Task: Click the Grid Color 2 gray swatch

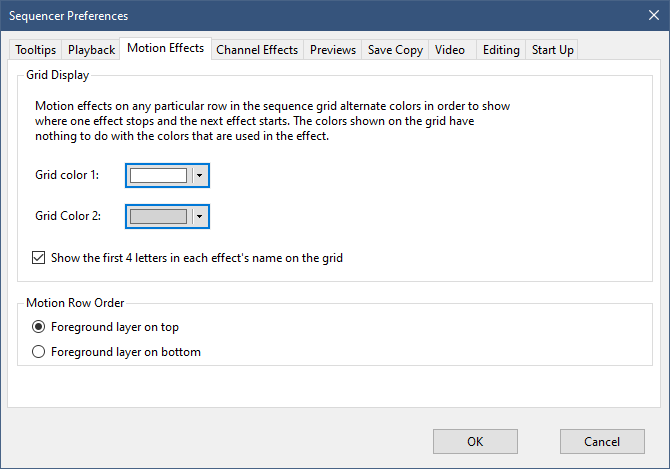Action: pyautogui.click(x=158, y=216)
